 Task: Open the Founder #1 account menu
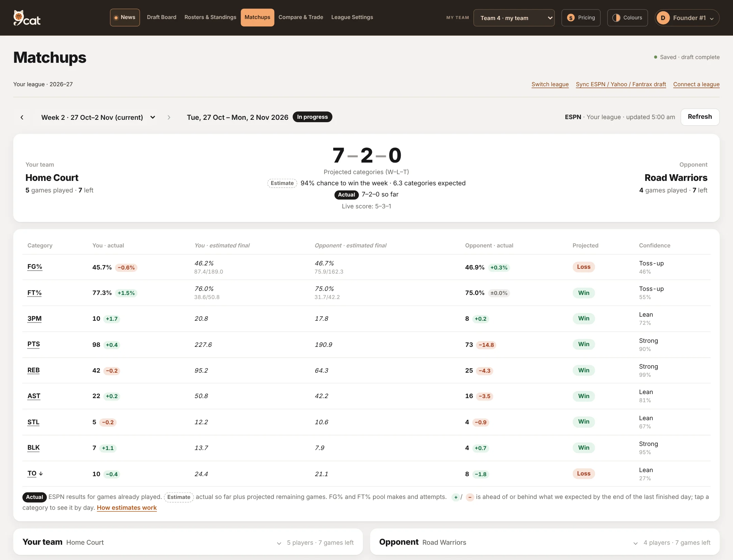point(687,18)
